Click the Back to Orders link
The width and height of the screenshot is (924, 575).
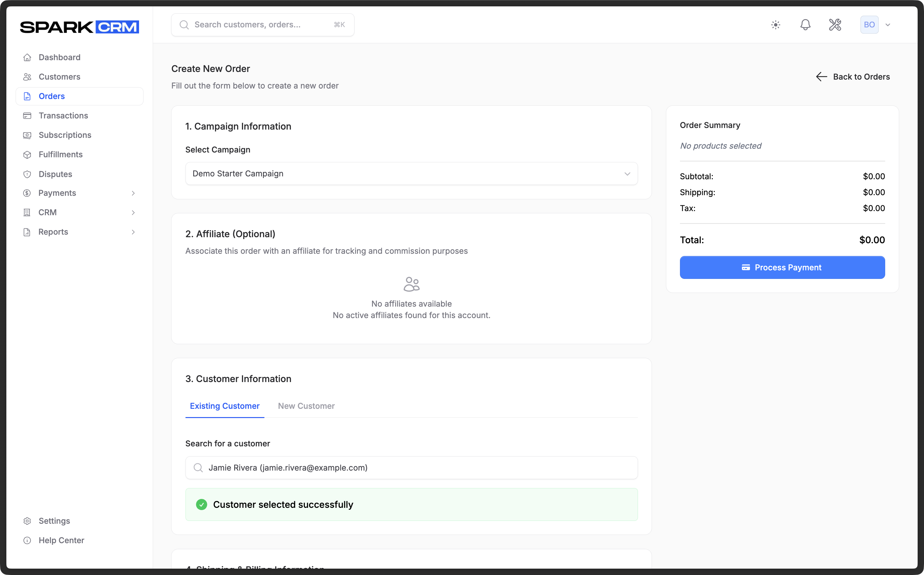(x=853, y=77)
